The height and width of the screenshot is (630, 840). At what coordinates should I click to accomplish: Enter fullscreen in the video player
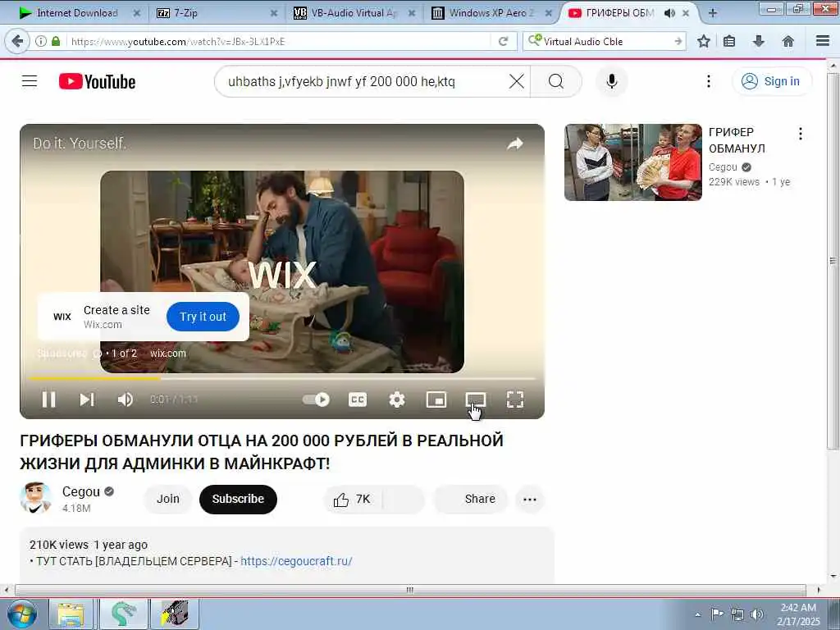[515, 399]
